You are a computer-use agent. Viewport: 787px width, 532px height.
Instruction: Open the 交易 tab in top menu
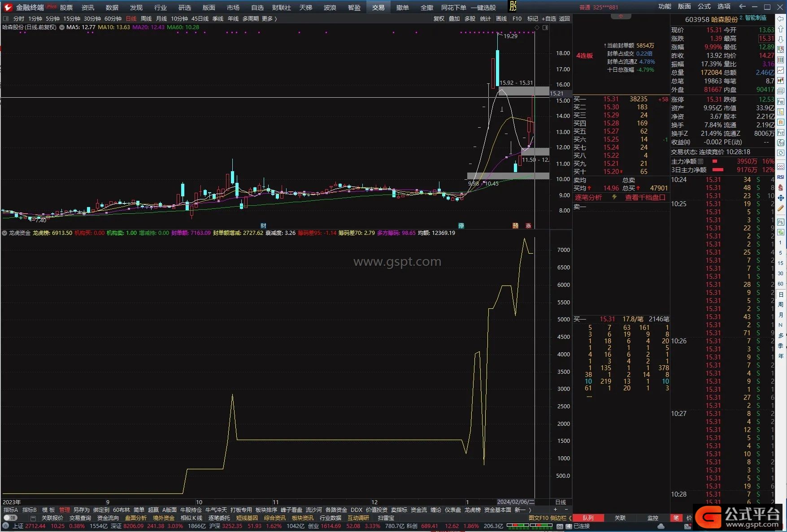point(378,7)
